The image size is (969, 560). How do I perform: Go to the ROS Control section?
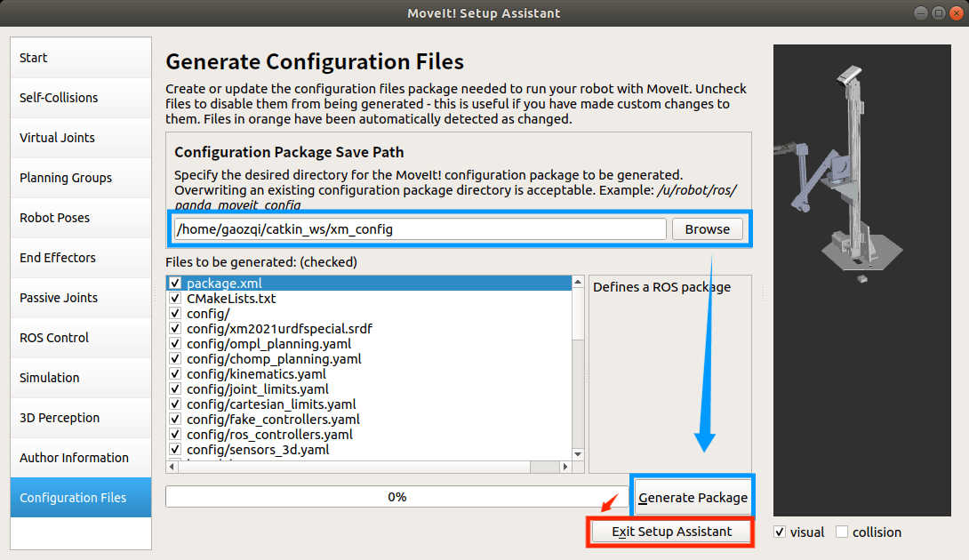pyautogui.click(x=81, y=338)
